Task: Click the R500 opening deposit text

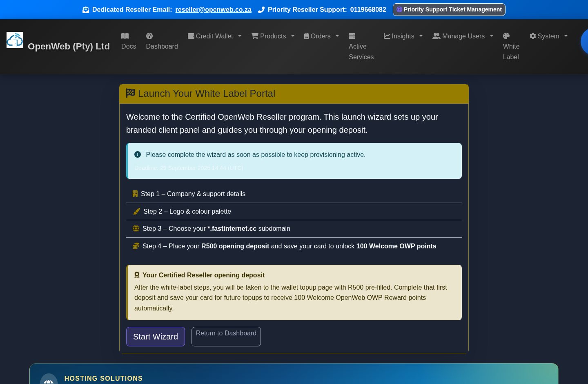Action: [235, 246]
